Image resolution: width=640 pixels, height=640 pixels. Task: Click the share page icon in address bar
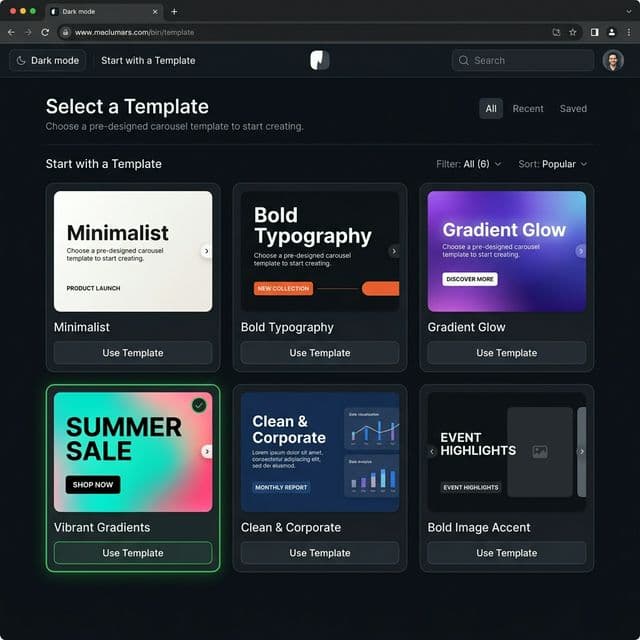coord(556,32)
